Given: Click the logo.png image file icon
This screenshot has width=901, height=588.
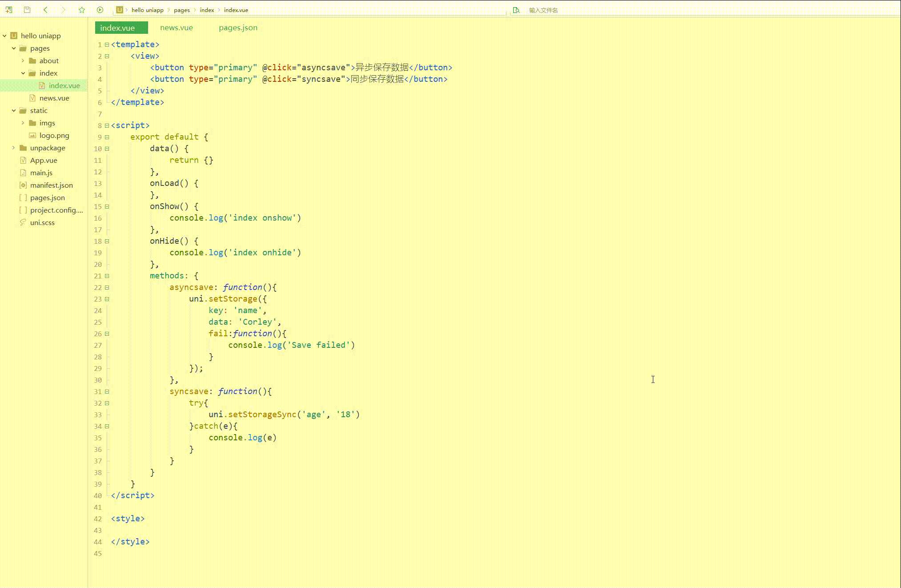Looking at the screenshot, I should tap(32, 135).
